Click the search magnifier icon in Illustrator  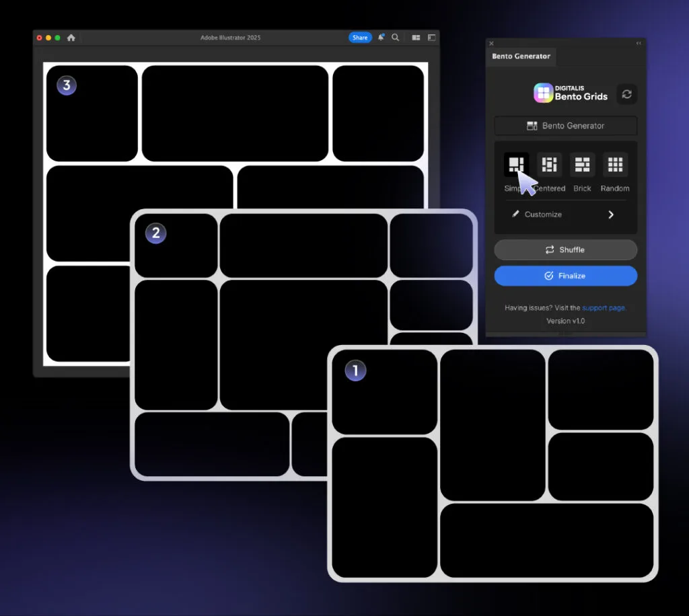coord(396,38)
